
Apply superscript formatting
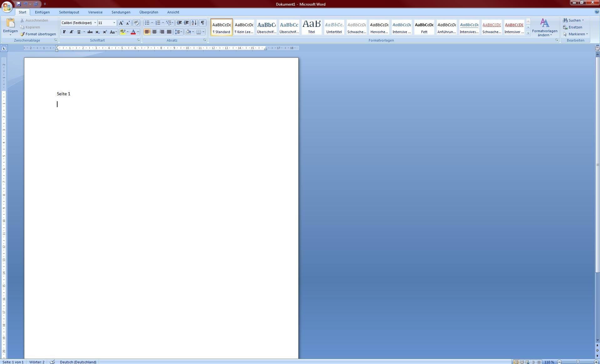tap(105, 32)
